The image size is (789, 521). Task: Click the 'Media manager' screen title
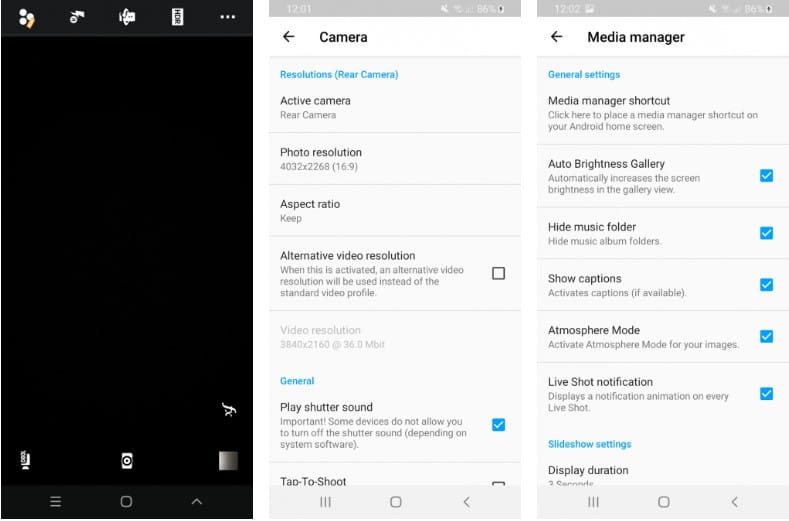[636, 37]
